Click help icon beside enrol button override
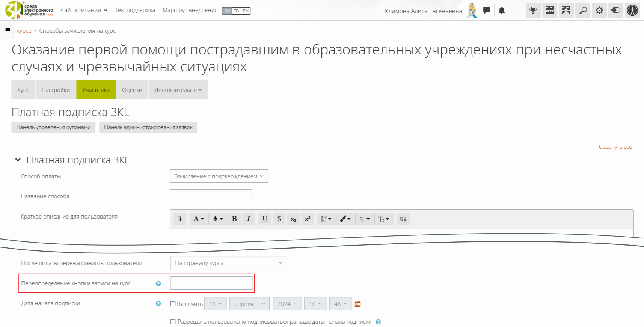 point(158,284)
